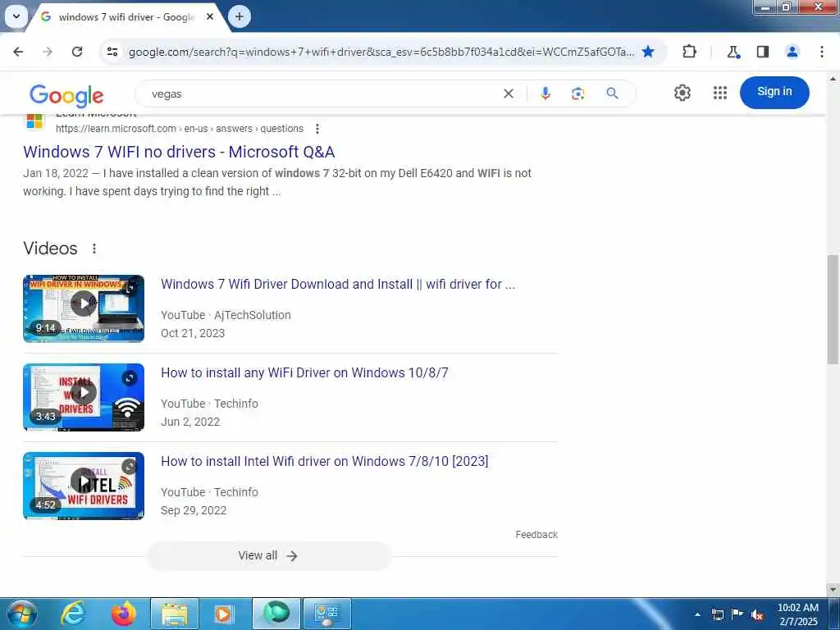This screenshot has width=840, height=630.
Task: Search by image with Google Lens
Action: pyautogui.click(x=577, y=94)
